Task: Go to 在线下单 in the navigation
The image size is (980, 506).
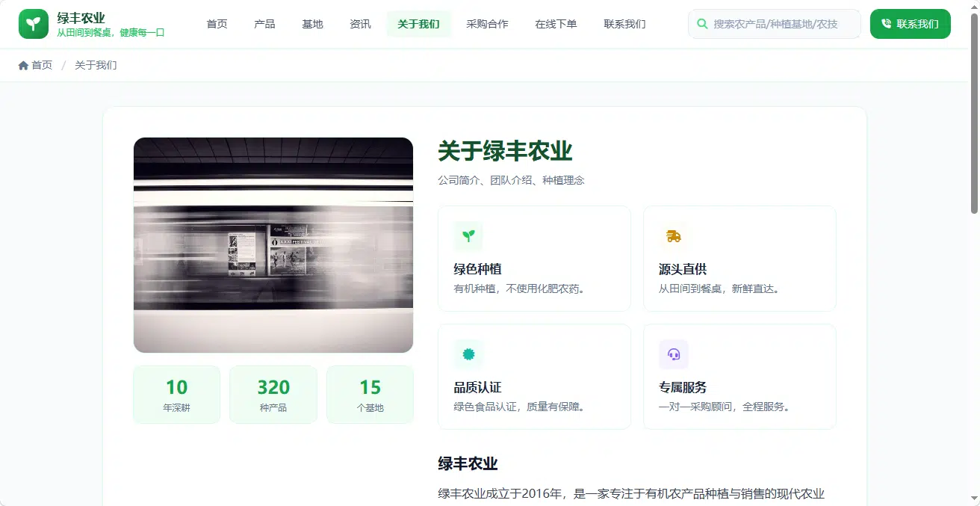Action: click(556, 24)
